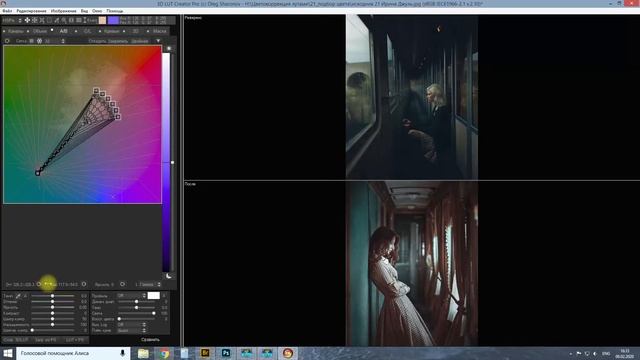Switch to the Объем tab
Viewport: 640px width, 360px height.
pyautogui.click(x=40, y=31)
